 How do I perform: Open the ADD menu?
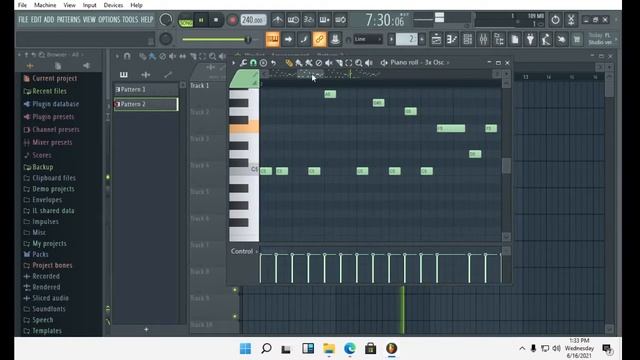[49, 20]
